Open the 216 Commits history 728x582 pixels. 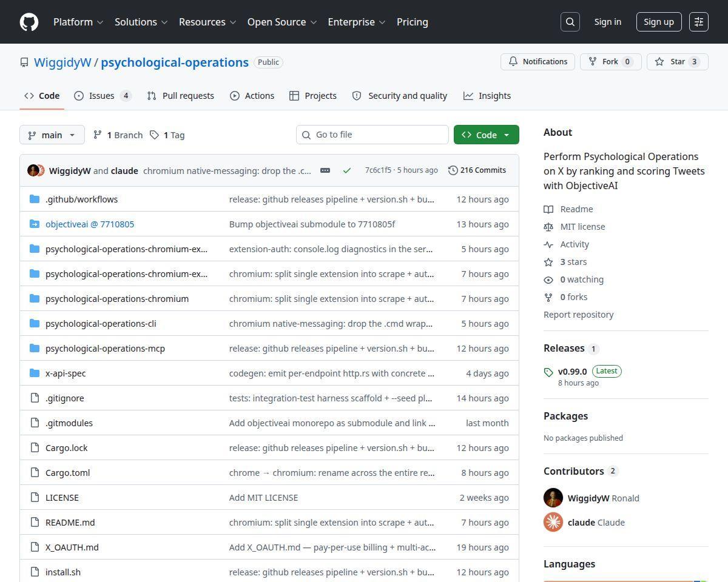tap(477, 170)
